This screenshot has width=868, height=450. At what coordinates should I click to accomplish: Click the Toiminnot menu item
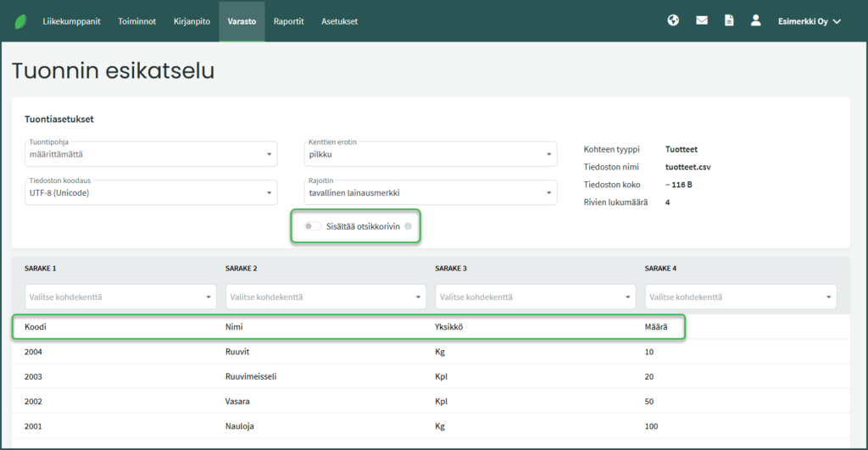pos(136,21)
